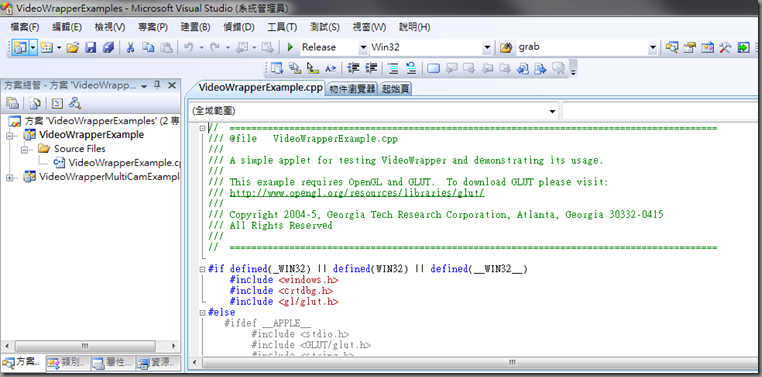Pin the Solution Explorer panel with auto-hide

(157, 86)
